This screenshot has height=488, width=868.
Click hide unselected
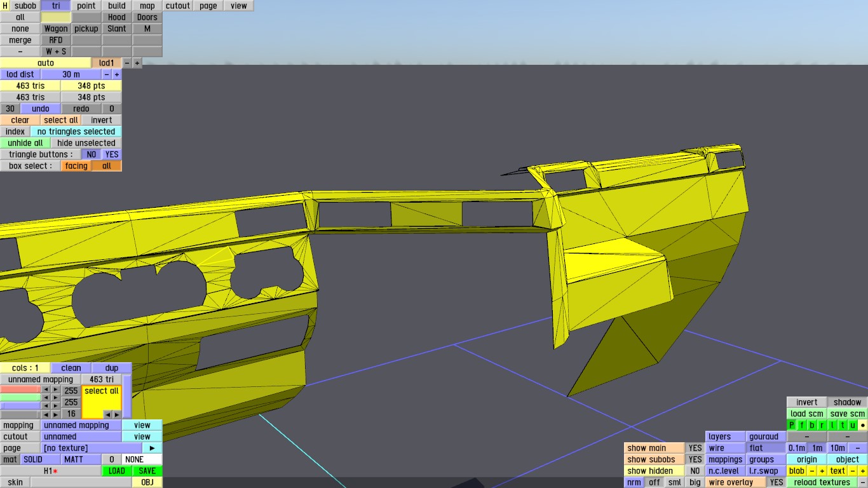(86, 143)
